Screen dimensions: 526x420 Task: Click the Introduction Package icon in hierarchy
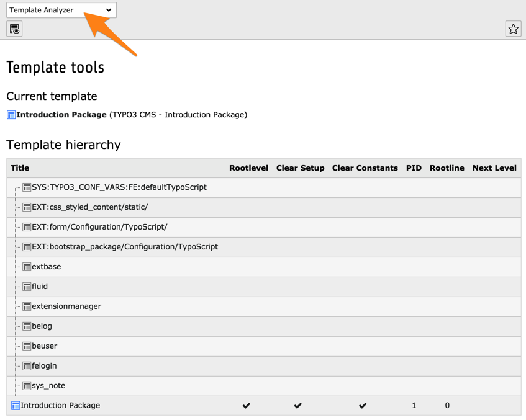pos(16,406)
